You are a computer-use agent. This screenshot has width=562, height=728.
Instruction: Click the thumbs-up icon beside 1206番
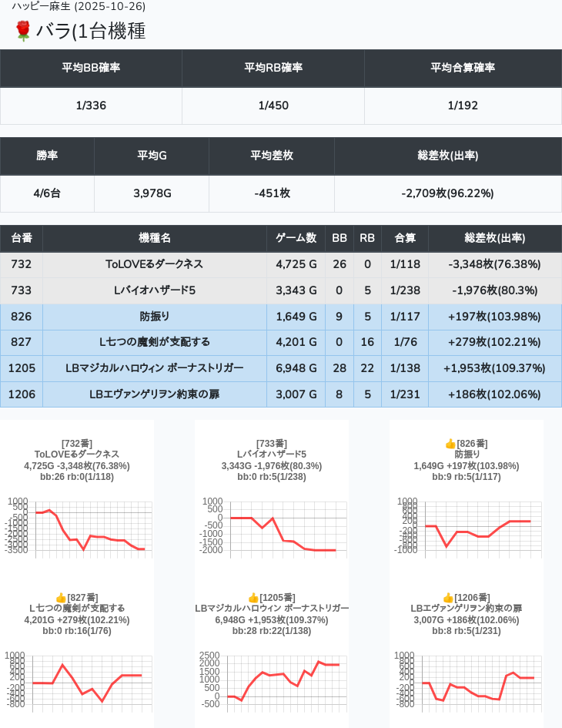pyautogui.click(x=448, y=598)
